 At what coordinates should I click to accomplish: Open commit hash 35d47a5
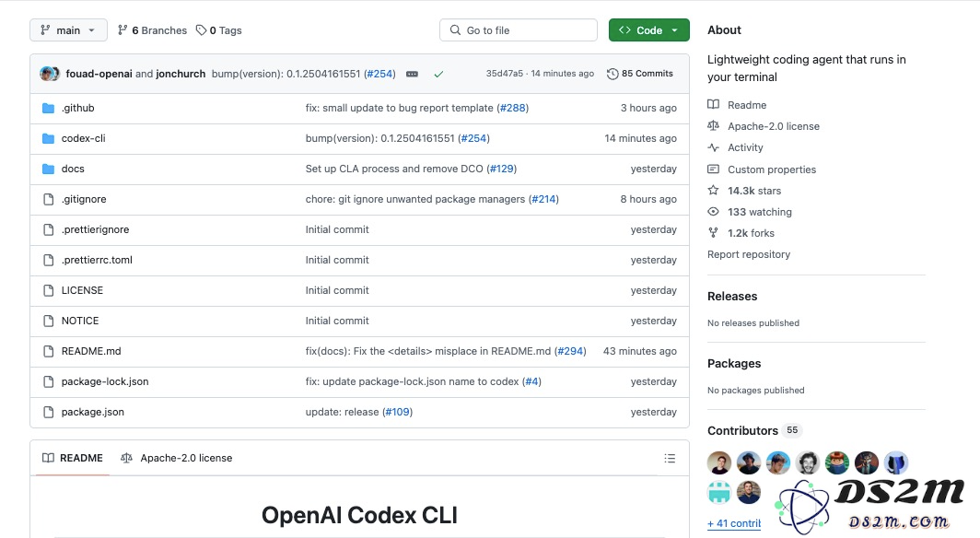coord(505,73)
